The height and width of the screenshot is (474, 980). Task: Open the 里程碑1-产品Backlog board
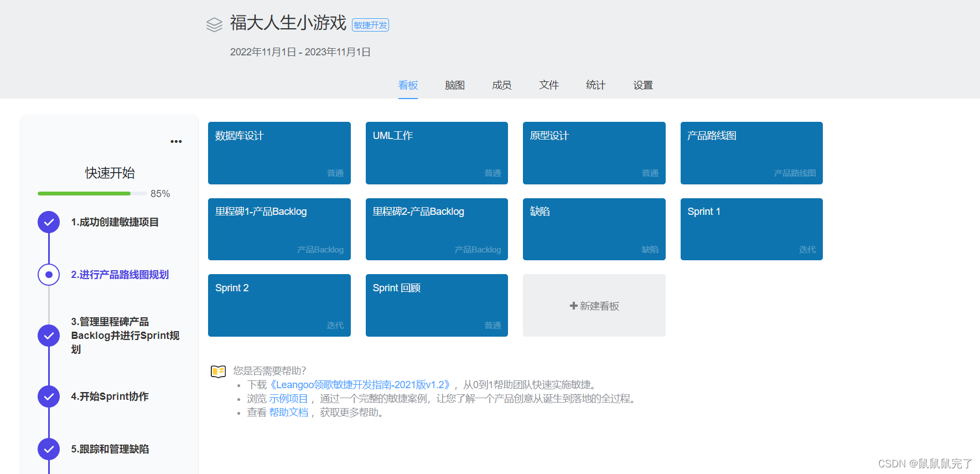(279, 229)
